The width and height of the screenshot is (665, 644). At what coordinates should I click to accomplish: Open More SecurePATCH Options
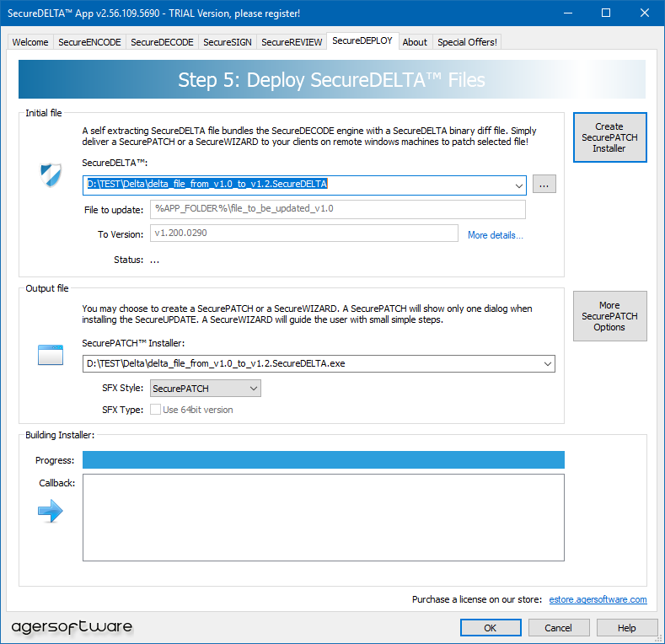(609, 316)
